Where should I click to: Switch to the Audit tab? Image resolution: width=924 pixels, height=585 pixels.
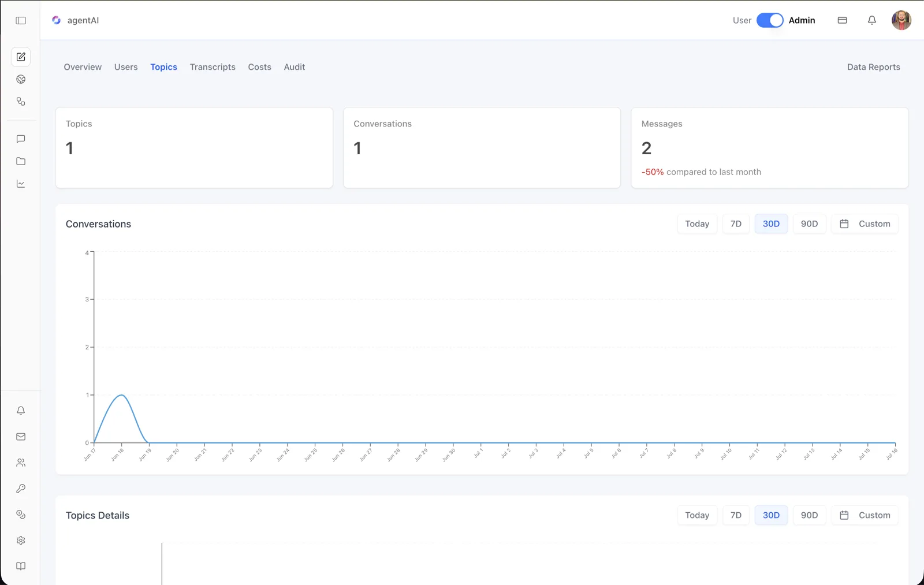click(x=295, y=67)
